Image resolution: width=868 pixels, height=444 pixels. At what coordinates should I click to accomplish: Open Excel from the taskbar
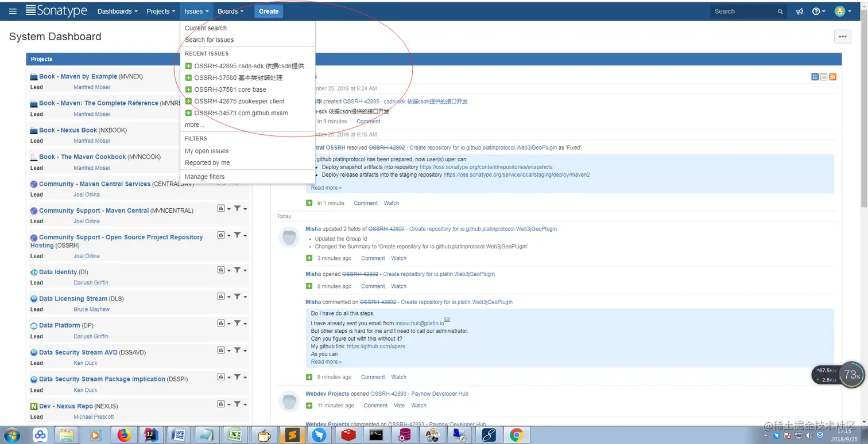tap(234, 435)
